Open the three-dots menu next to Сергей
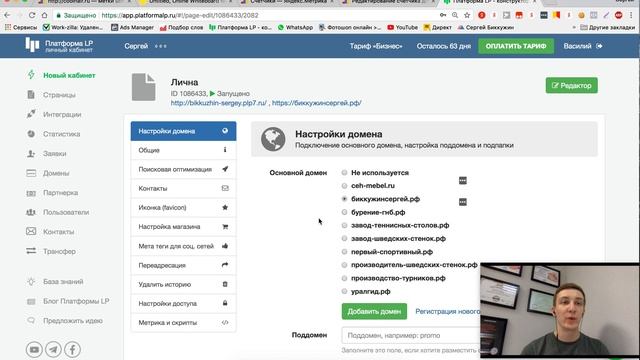This screenshot has width=640, height=360. point(160,46)
